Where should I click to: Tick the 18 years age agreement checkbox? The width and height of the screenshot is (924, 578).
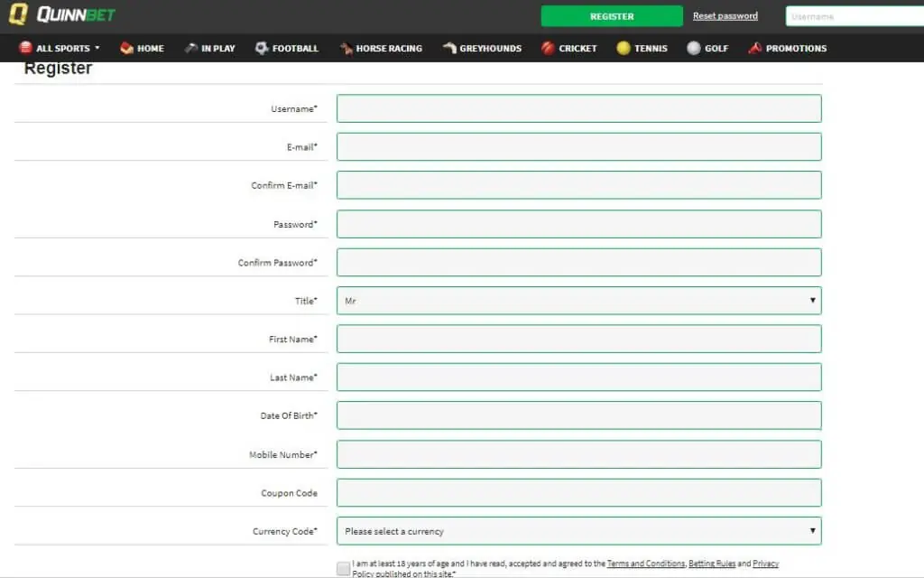pyautogui.click(x=343, y=569)
